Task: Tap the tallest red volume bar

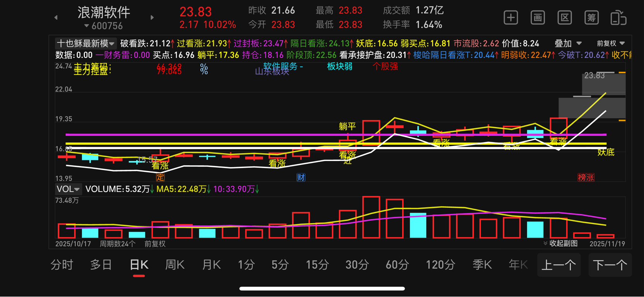Action: [x=371, y=217]
